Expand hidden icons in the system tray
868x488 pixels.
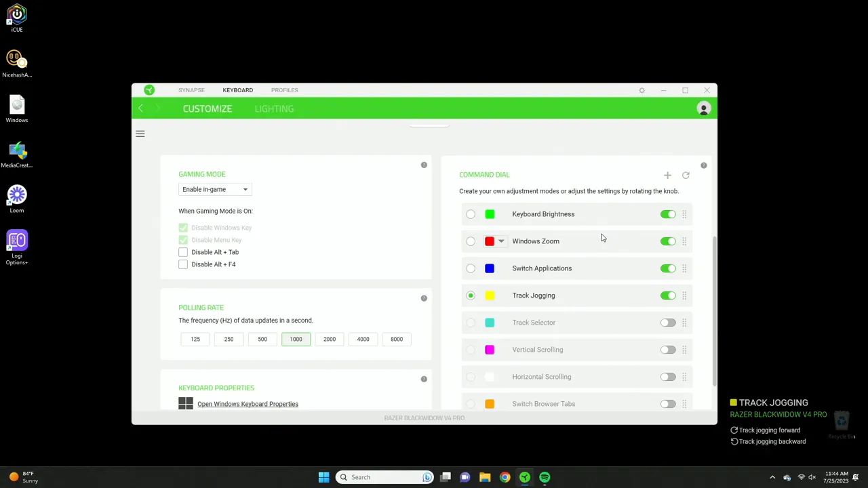click(x=772, y=477)
